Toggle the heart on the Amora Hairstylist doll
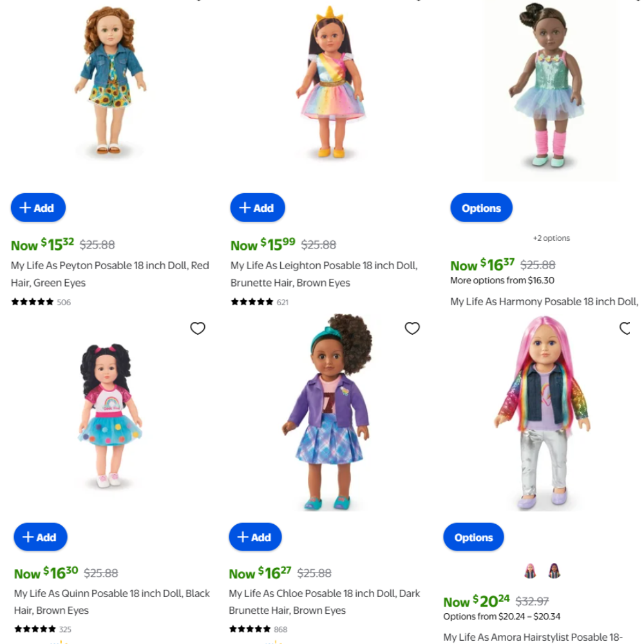 coord(625,328)
